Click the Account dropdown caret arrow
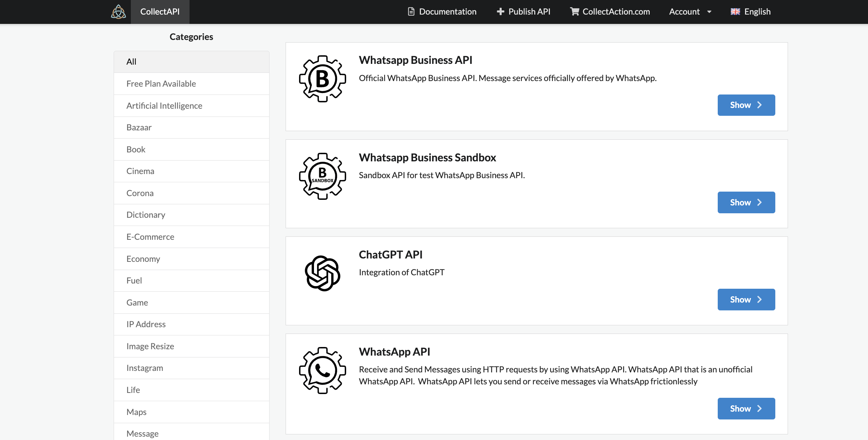Image resolution: width=868 pixels, height=440 pixels. (709, 12)
